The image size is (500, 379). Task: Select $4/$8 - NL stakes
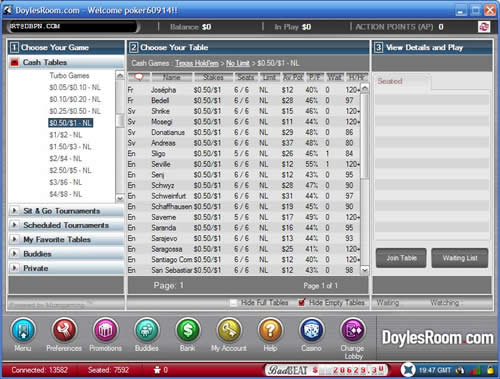pos(66,194)
